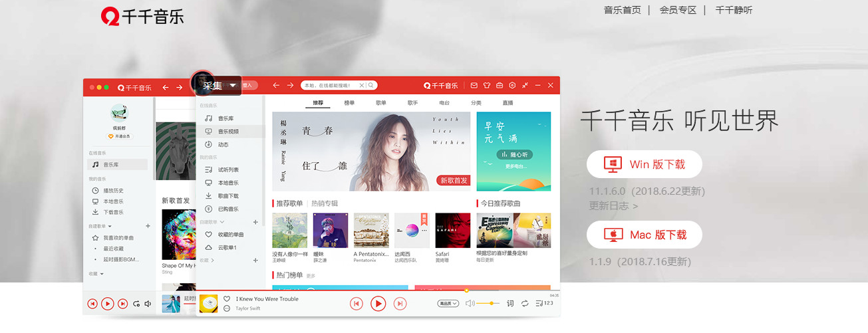Toggle loop mode in front player bar
The height and width of the screenshot is (333, 868).
(x=525, y=303)
